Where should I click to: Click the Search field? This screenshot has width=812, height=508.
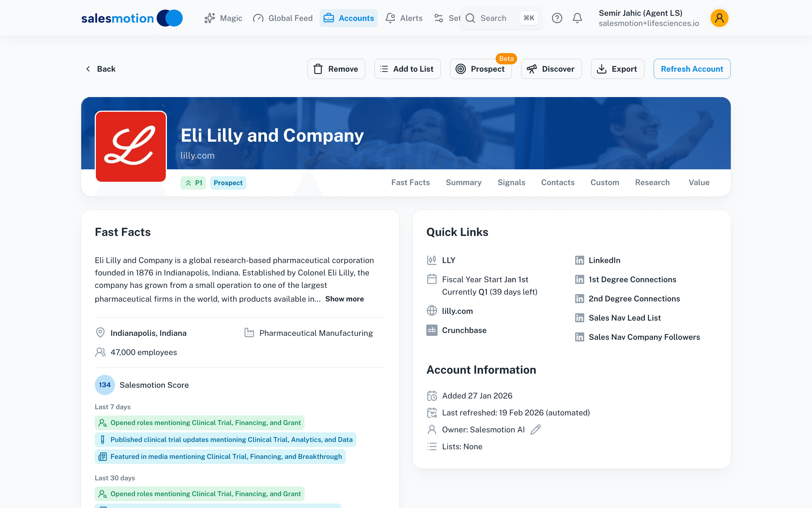501,18
